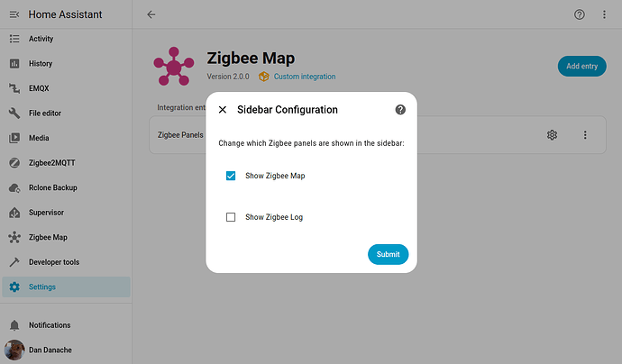Screen dimensions: 622x364
Task: Click the Zigbee Map logo icon
Action: click(172, 66)
